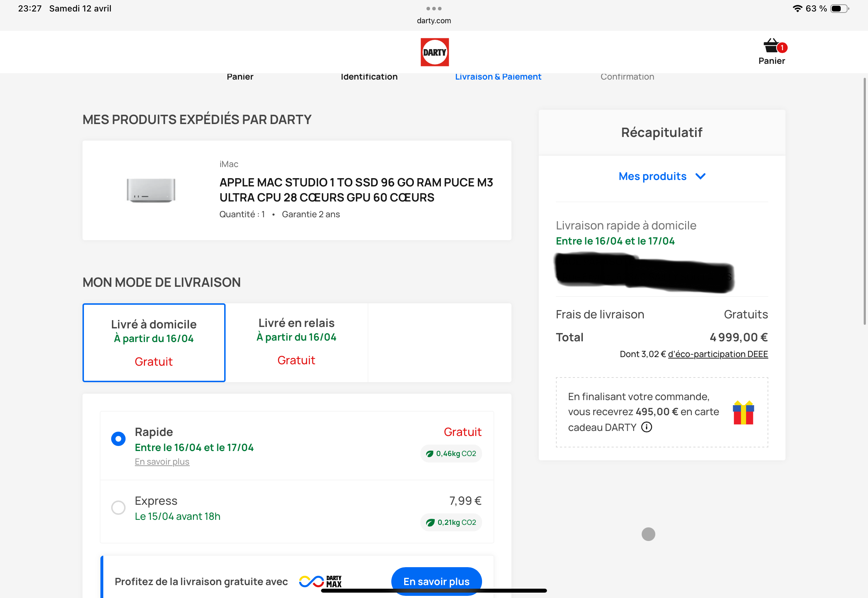Select the Express delivery radio button
Image resolution: width=868 pixels, height=598 pixels.
[x=118, y=508]
